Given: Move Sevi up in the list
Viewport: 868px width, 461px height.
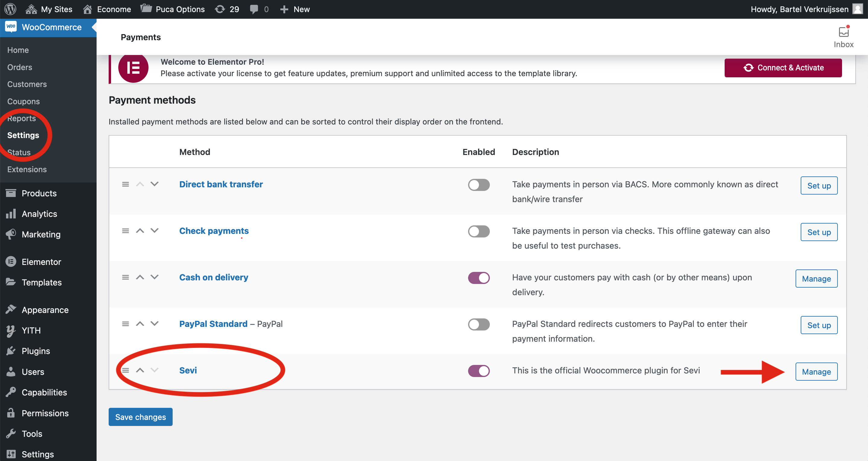Looking at the screenshot, I should coord(140,370).
